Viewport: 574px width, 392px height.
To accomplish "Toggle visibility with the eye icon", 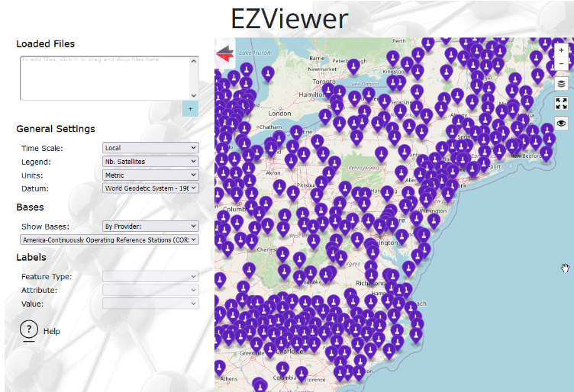I will coord(562,123).
